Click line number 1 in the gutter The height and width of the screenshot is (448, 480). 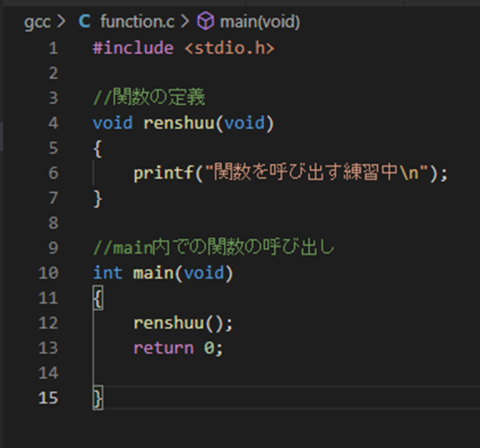point(51,48)
